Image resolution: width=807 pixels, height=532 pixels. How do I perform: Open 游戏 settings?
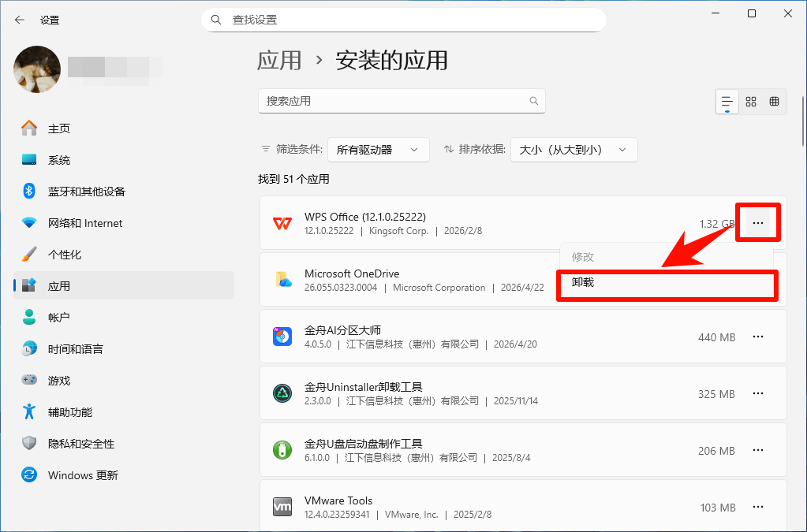[124, 381]
